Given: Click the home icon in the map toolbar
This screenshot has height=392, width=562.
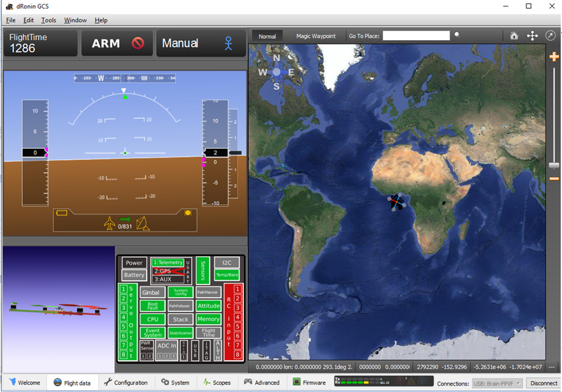Looking at the screenshot, I should pyautogui.click(x=514, y=36).
